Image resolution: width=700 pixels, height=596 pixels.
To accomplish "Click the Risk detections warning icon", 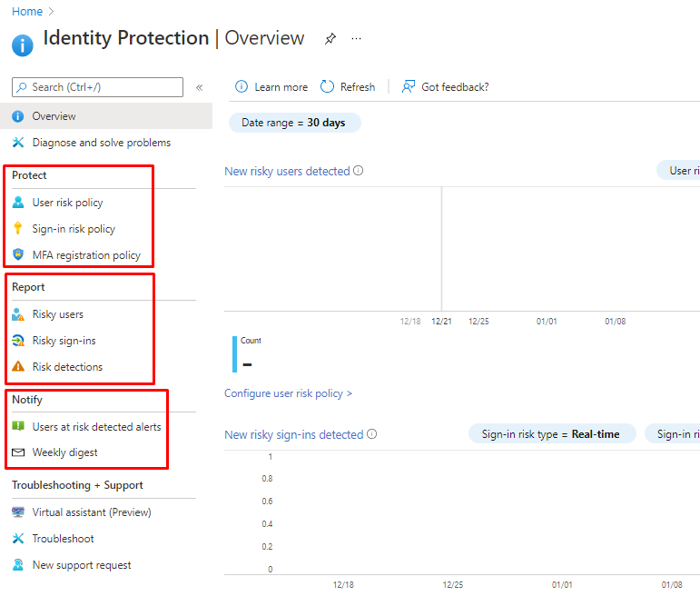I will [x=18, y=367].
